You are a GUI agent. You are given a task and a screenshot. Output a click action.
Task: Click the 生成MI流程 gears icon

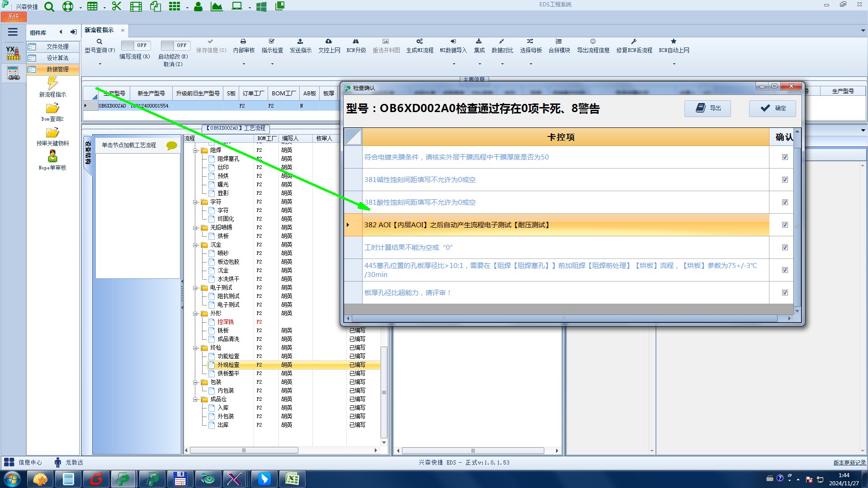(420, 42)
